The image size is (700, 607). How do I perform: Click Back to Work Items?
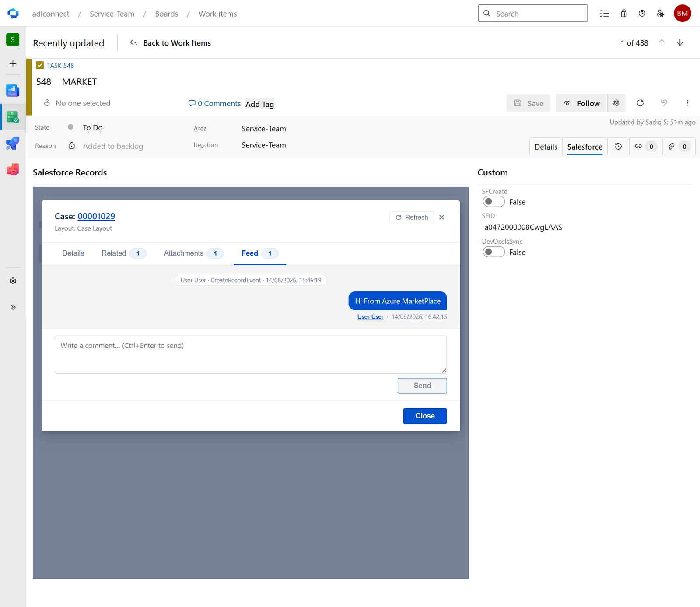coord(171,43)
